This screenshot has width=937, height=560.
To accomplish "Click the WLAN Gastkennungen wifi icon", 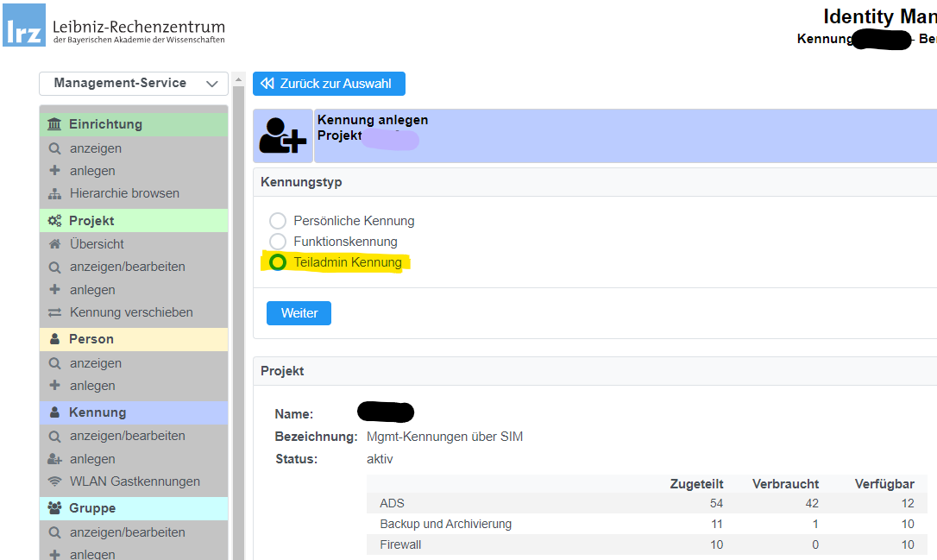I will tap(55, 481).
